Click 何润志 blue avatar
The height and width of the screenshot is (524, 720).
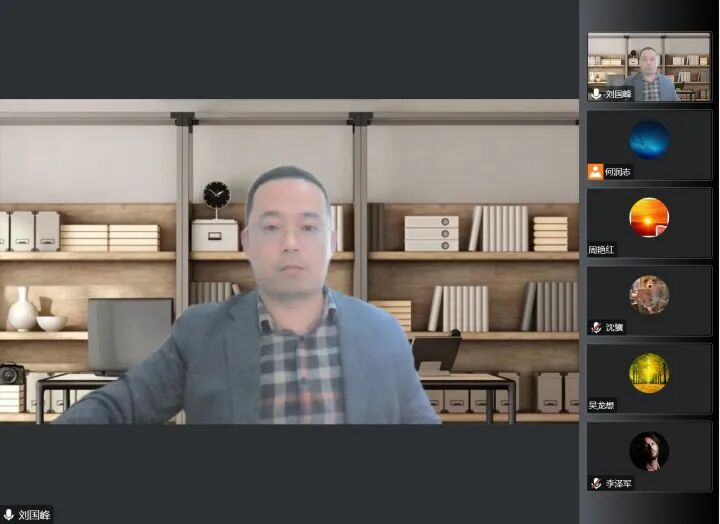tap(649, 139)
